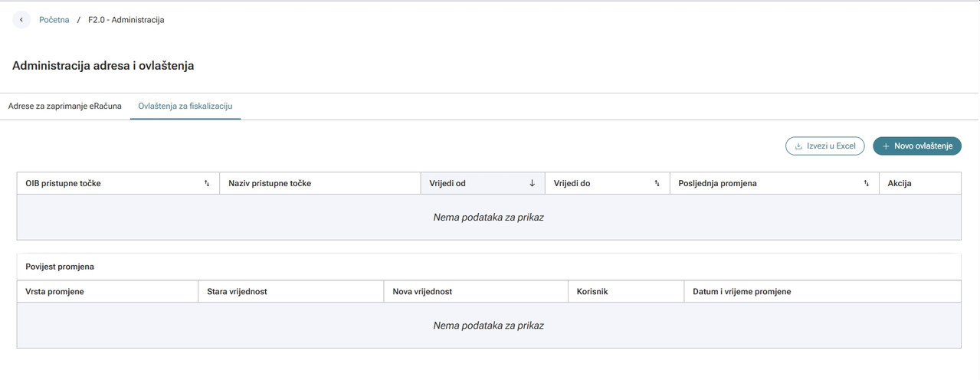Image resolution: width=980 pixels, height=380 pixels.
Task: Click the Administracija adresa i ovlaštenja heading
Action: 103,66
